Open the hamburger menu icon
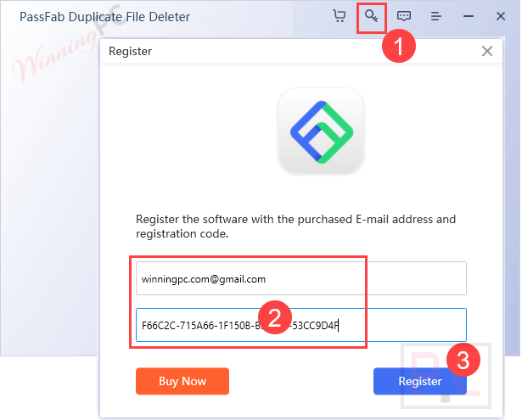The width and height of the screenshot is (522, 420). pyautogui.click(x=435, y=16)
